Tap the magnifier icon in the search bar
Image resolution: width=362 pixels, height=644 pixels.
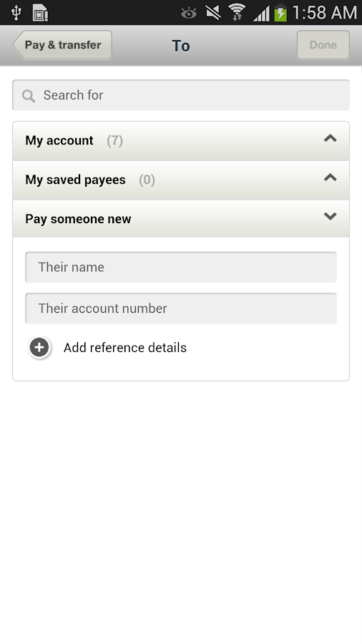click(29, 96)
